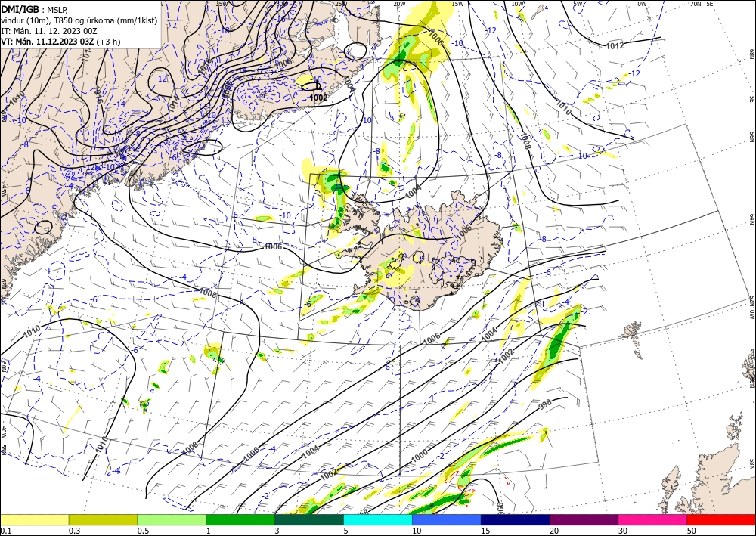This screenshot has height=536, width=756.
Task: Click the 998 isobar label
Action: coord(545,405)
